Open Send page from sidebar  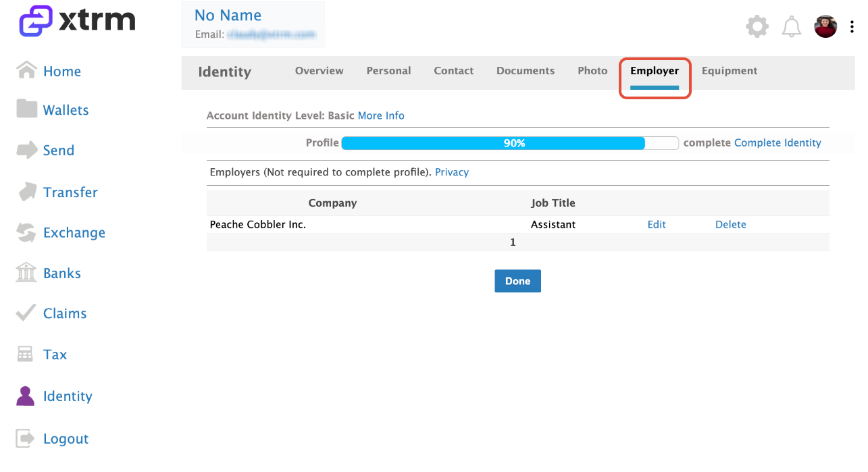59,151
